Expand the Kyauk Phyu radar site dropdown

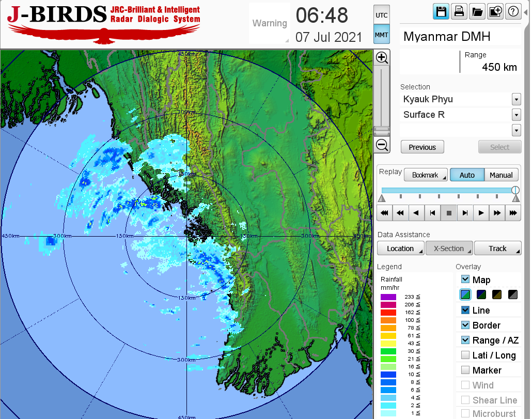coord(516,99)
